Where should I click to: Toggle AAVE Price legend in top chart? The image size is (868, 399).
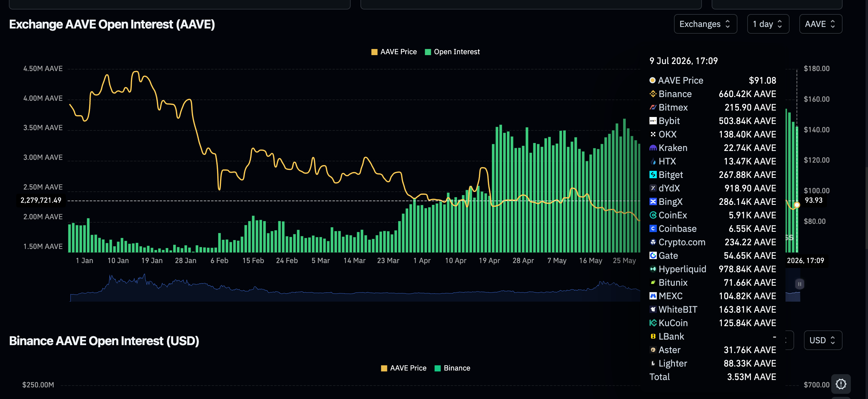coord(394,52)
